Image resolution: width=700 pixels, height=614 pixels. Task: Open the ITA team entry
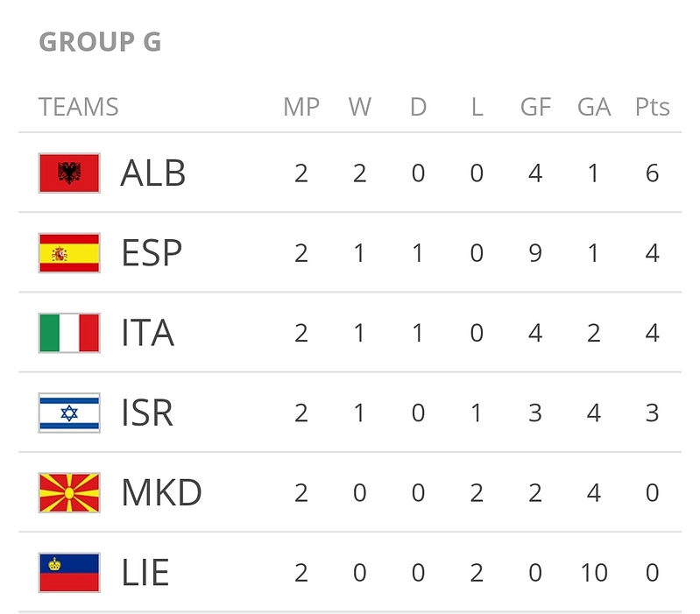point(147,333)
